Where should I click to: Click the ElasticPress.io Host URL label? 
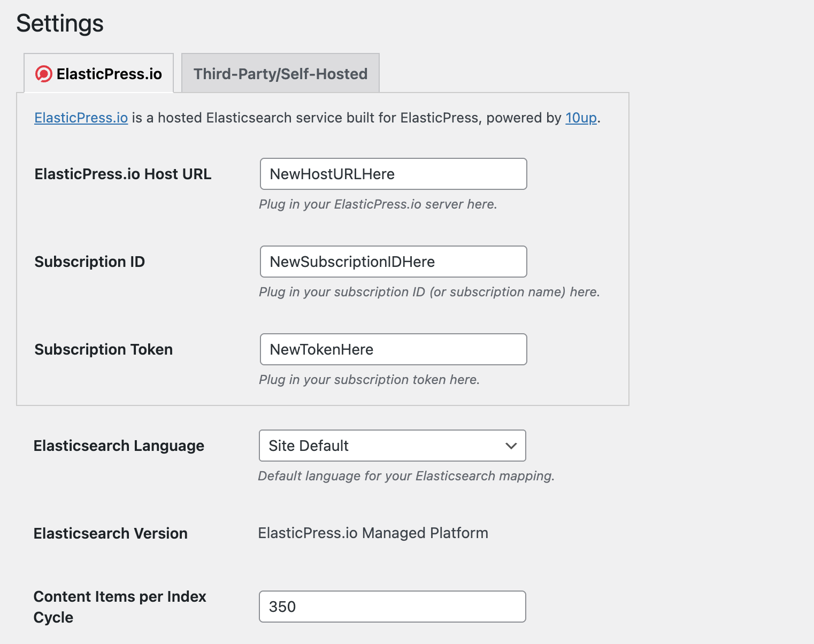(x=122, y=174)
